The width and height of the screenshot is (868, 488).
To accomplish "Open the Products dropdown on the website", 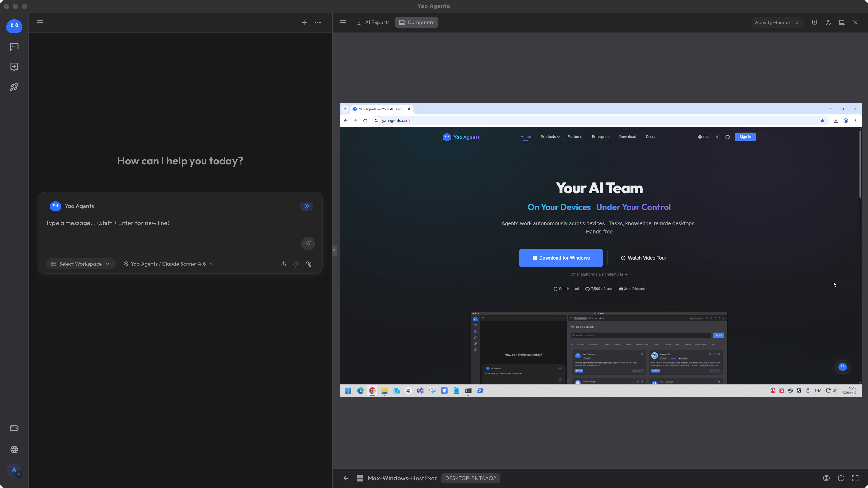I will tap(550, 137).
